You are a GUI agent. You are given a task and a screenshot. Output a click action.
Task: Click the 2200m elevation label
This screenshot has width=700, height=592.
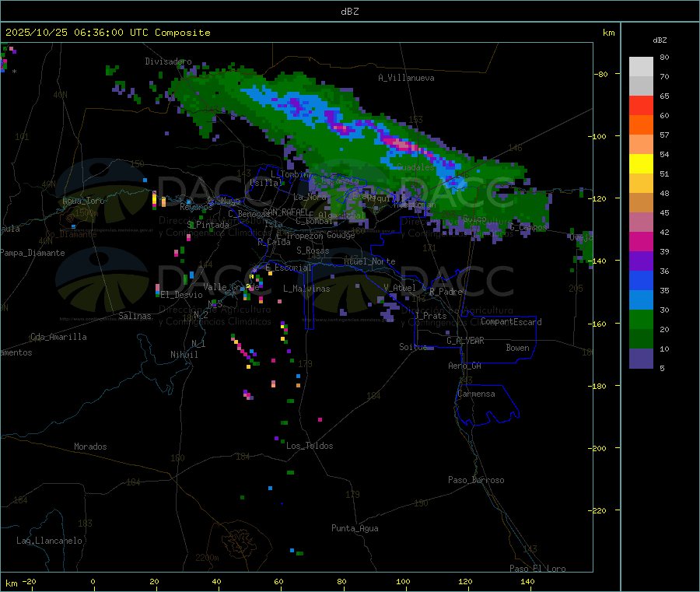[x=207, y=558]
